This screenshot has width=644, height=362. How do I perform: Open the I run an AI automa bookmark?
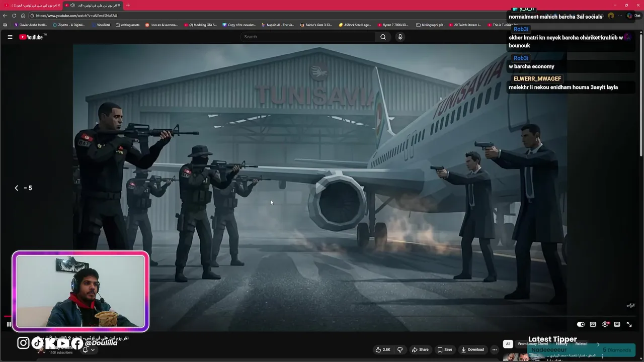point(162,25)
